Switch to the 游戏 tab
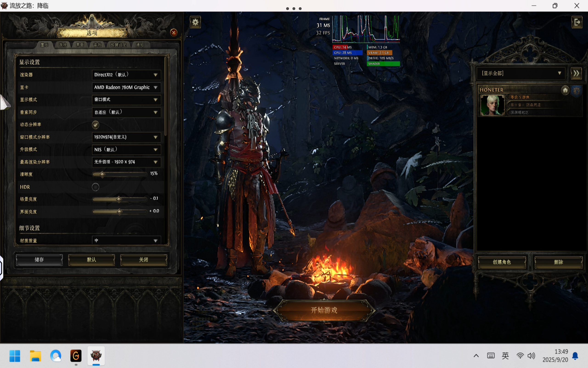588x368 pixels. tap(63, 45)
